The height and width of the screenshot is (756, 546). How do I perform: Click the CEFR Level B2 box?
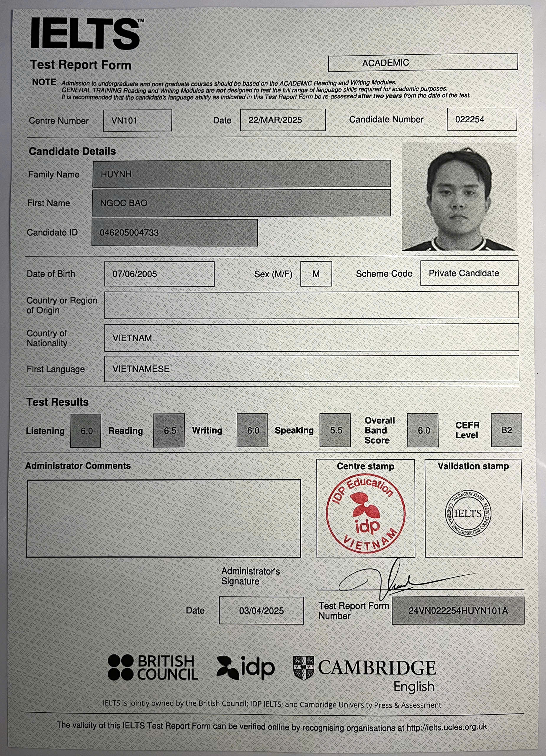(x=506, y=430)
